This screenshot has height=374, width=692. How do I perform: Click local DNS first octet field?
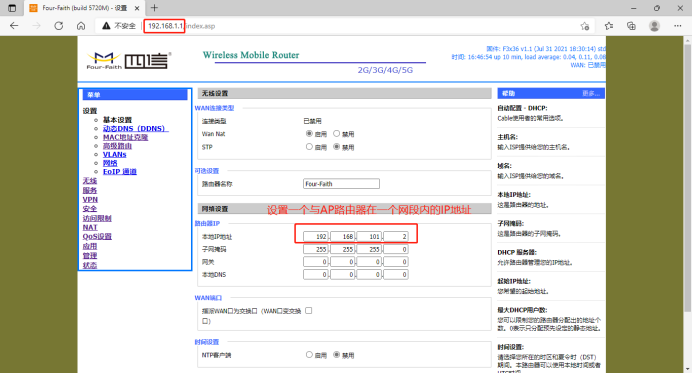(x=316, y=275)
